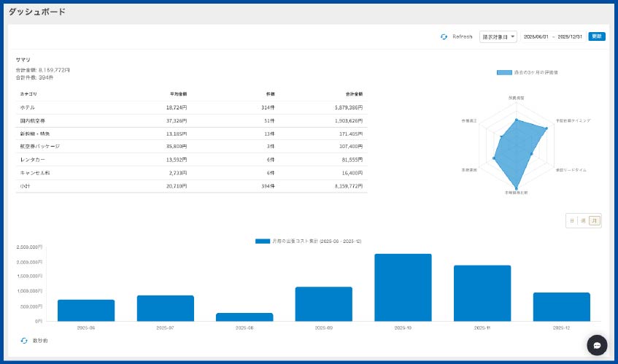Click the end date 2025/12/31 field
The image size is (618, 364).
(x=570, y=36)
